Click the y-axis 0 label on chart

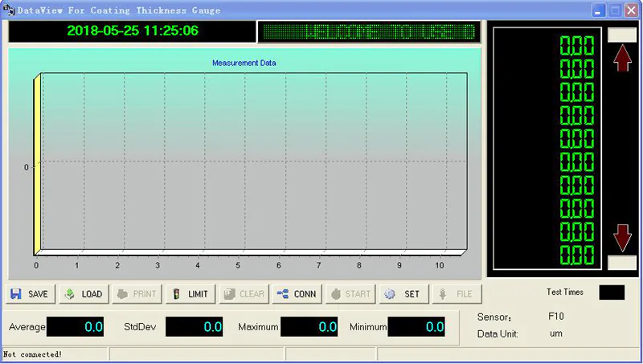point(27,167)
